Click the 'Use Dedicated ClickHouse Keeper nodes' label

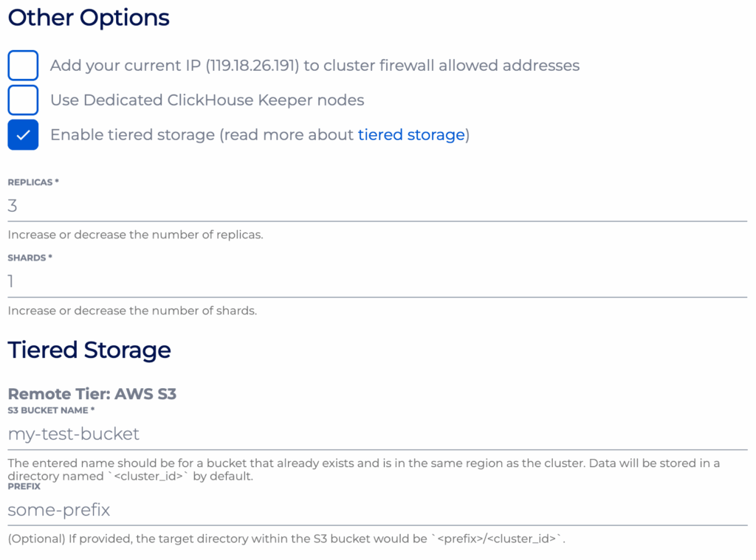pos(207,100)
